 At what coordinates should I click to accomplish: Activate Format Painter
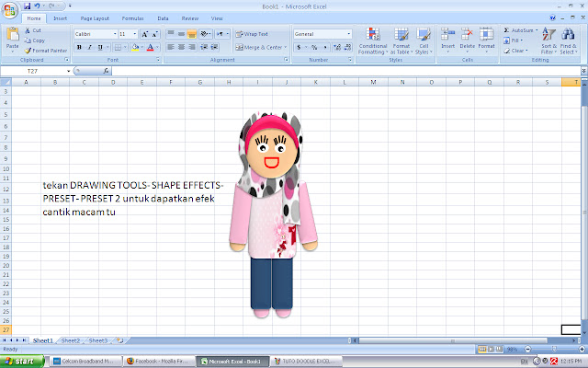[46, 51]
